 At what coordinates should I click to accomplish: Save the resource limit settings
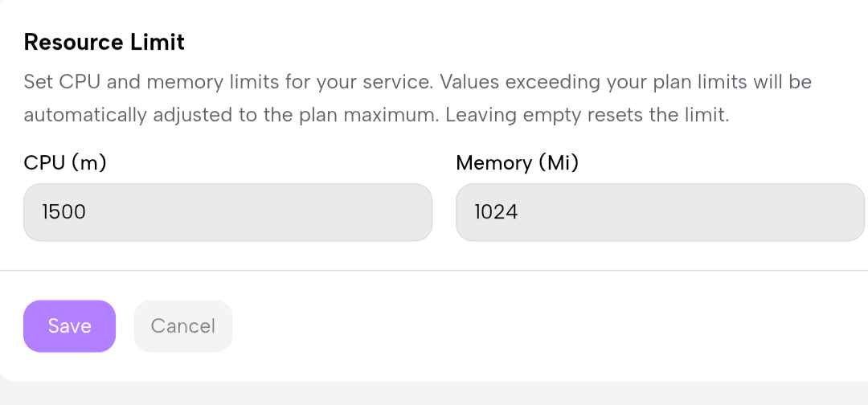[x=69, y=326]
